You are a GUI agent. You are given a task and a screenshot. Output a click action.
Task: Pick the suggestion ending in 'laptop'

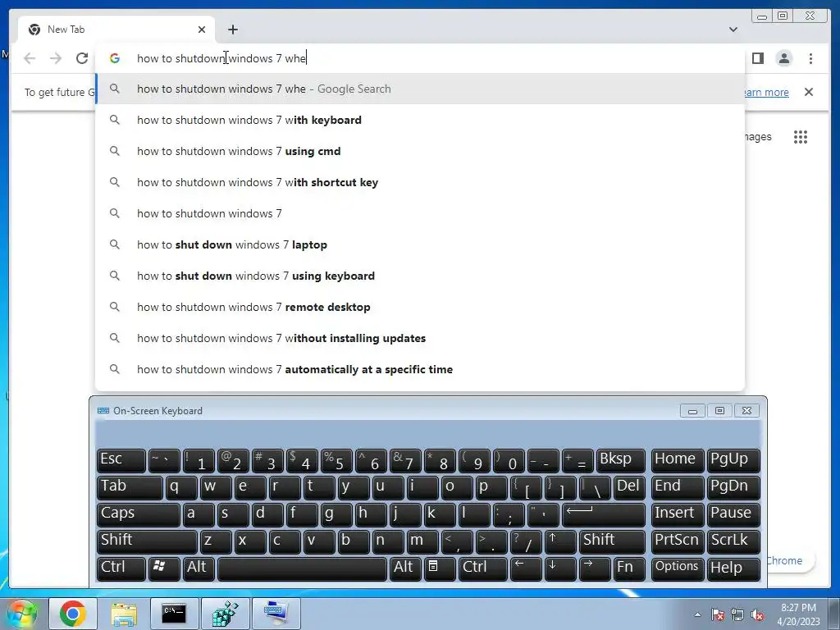420,244
